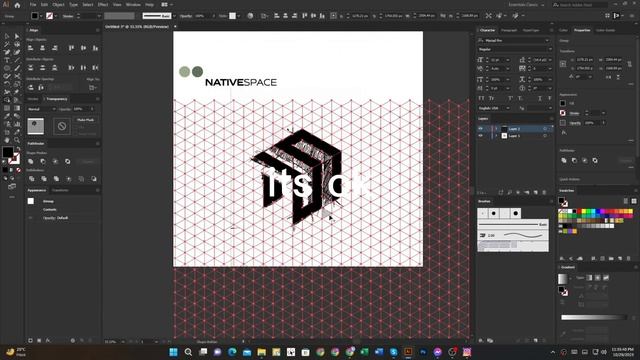This screenshot has width=640, height=360.
Task: Select the Rotate tool
Action: click(7, 84)
